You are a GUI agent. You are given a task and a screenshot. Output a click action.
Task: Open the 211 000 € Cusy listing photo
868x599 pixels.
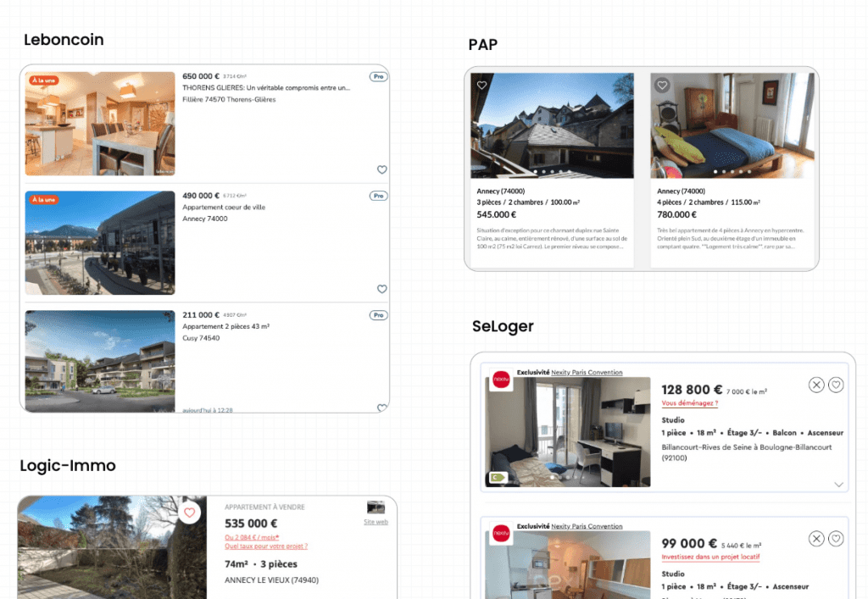pyautogui.click(x=100, y=361)
